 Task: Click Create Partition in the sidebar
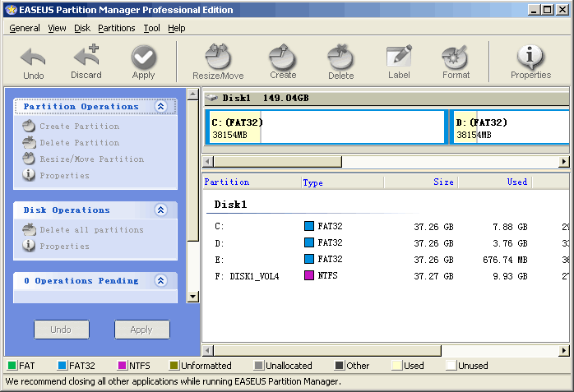tap(71, 127)
